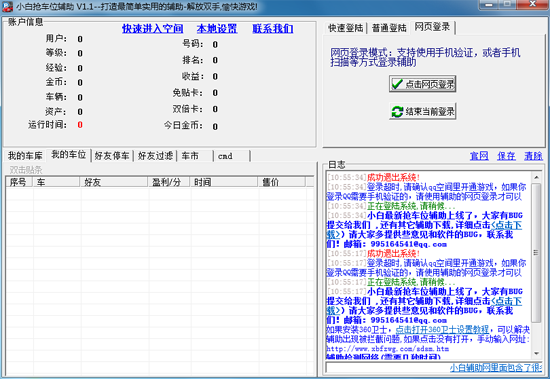550x379 pixels.
Task: Close the 小白抢车位辅助 window
Action: (532, 4)
